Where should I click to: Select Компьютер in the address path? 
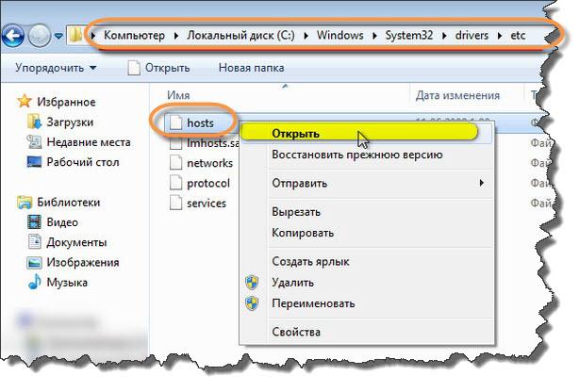coord(134,36)
